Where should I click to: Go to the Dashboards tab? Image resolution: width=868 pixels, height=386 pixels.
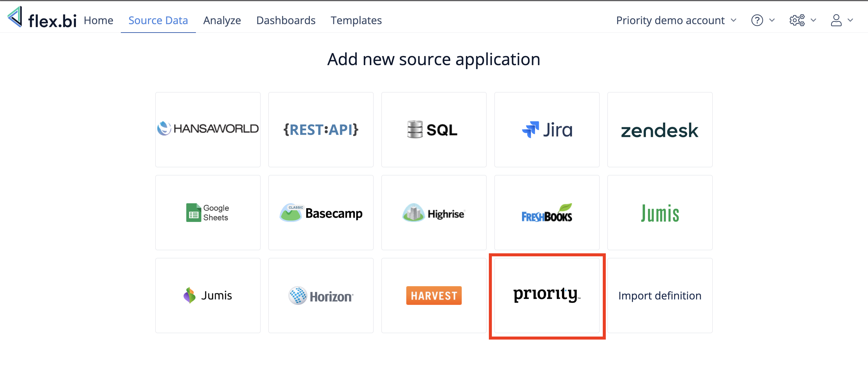click(x=285, y=20)
